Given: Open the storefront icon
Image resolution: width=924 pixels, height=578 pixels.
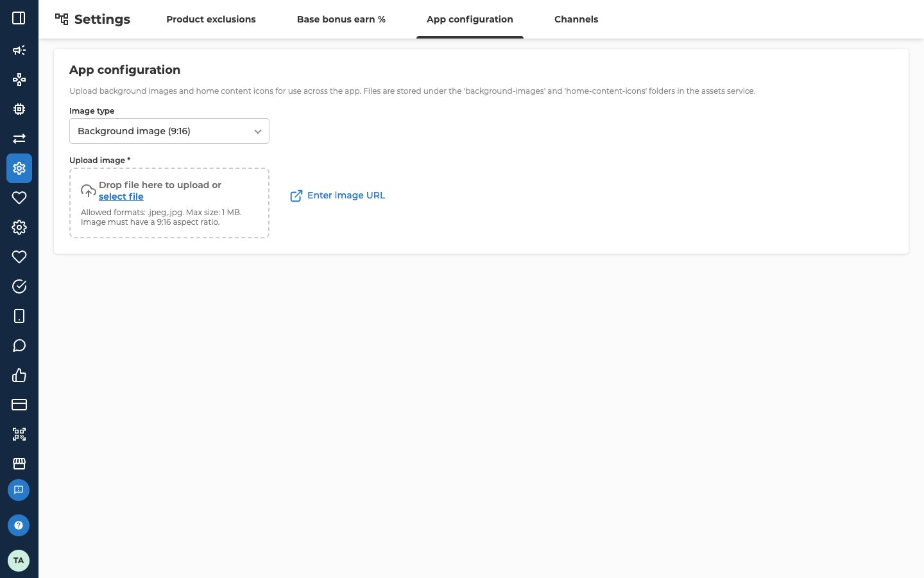Looking at the screenshot, I should coord(19,464).
